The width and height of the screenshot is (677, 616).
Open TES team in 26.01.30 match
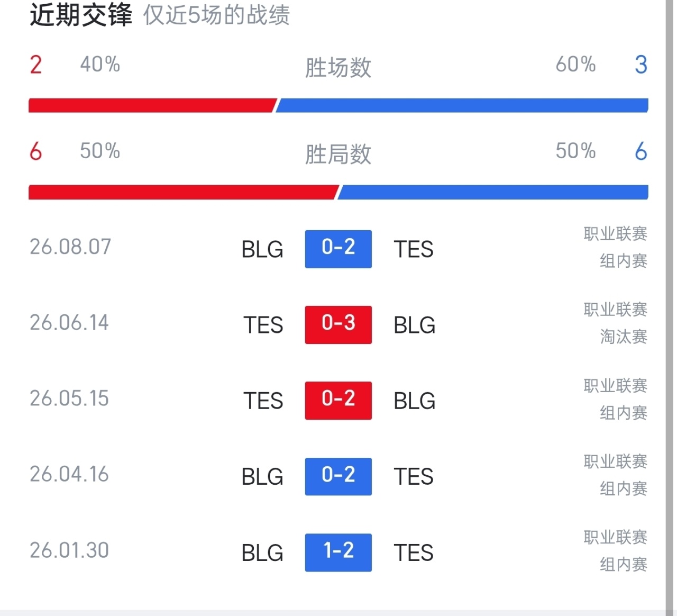tap(414, 553)
